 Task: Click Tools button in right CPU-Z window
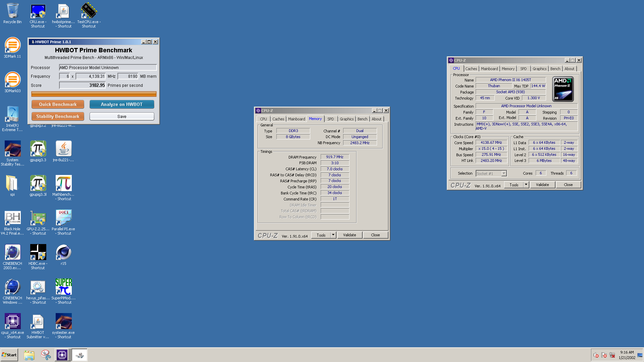[x=514, y=185]
